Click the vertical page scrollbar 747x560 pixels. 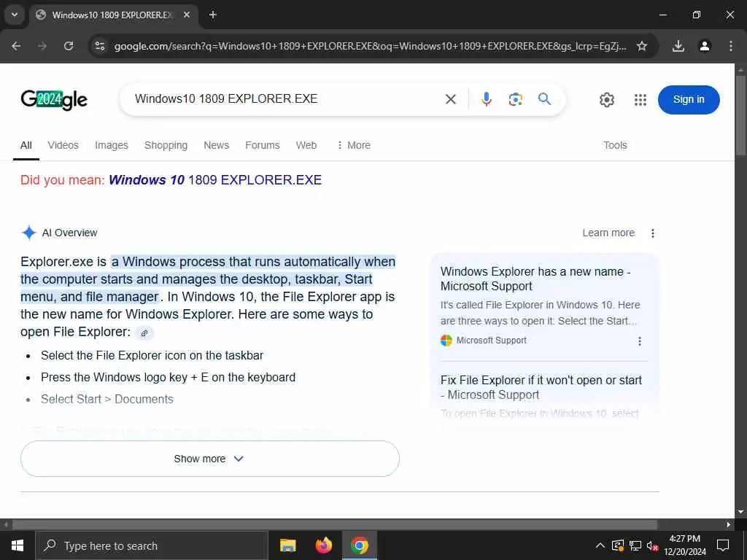(x=740, y=114)
